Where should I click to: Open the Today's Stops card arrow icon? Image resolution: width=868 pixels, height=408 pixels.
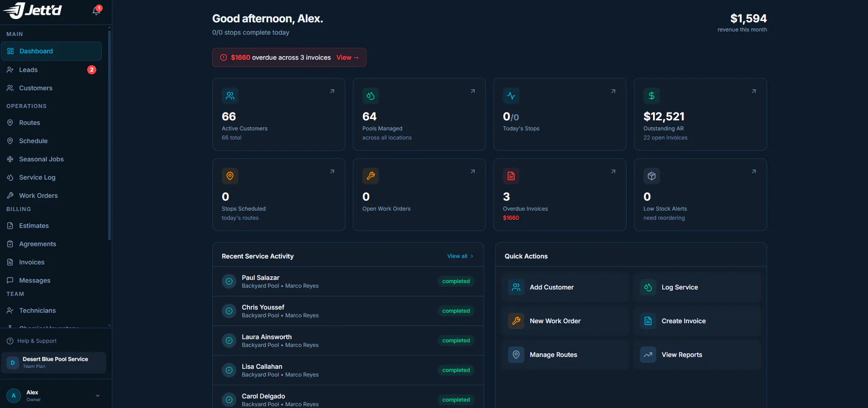click(x=613, y=91)
